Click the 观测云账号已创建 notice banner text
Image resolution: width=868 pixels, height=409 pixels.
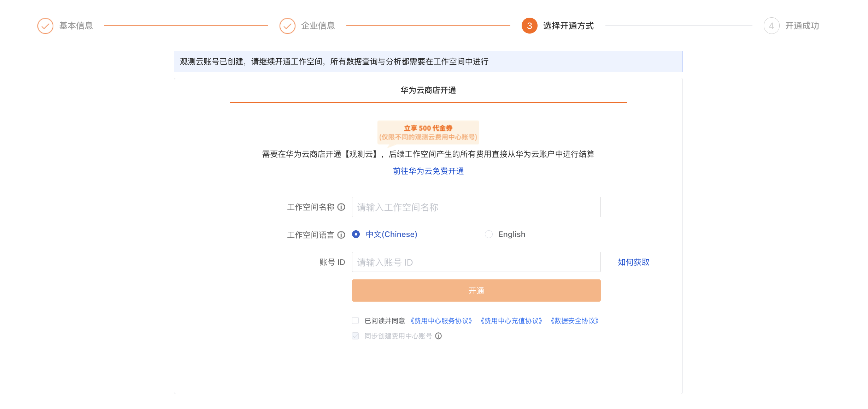click(334, 61)
